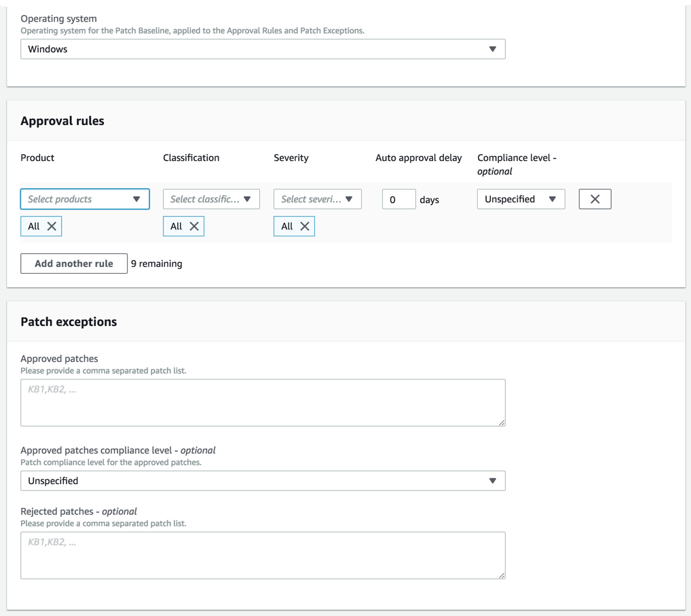Remove the All tag under Product
Viewport: 691px width, 616px height.
[52, 226]
